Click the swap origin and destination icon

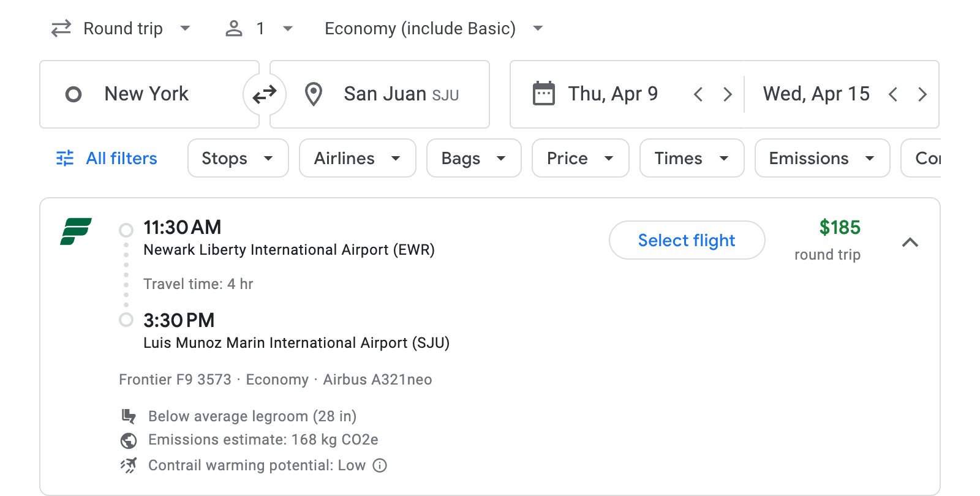tap(264, 94)
